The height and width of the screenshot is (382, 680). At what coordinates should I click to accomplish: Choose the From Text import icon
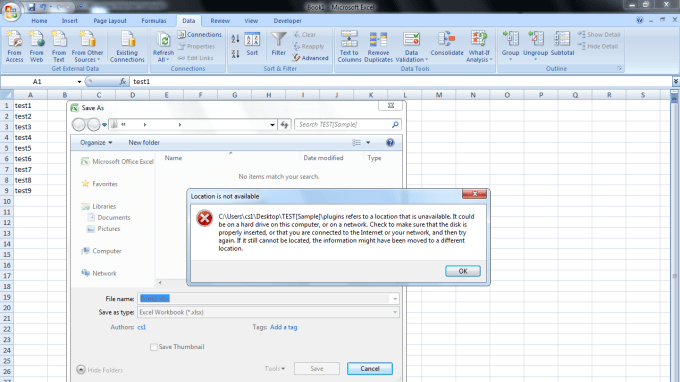(x=59, y=46)
